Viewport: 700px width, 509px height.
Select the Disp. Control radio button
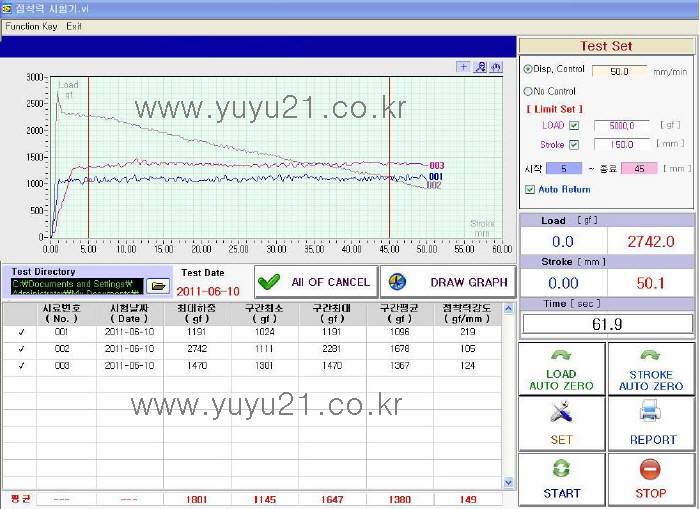pos(529,70)
